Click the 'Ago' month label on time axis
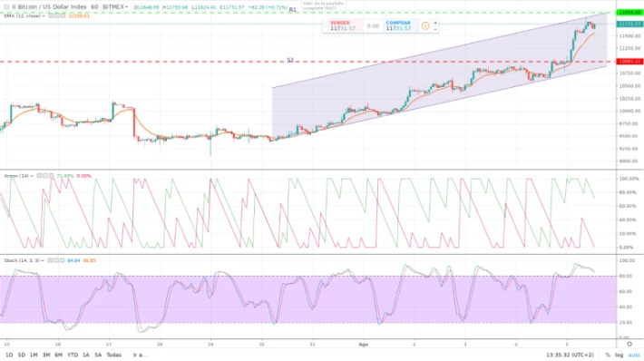The width and height of the screenshot is (644, 361). [x=363, y=345]
